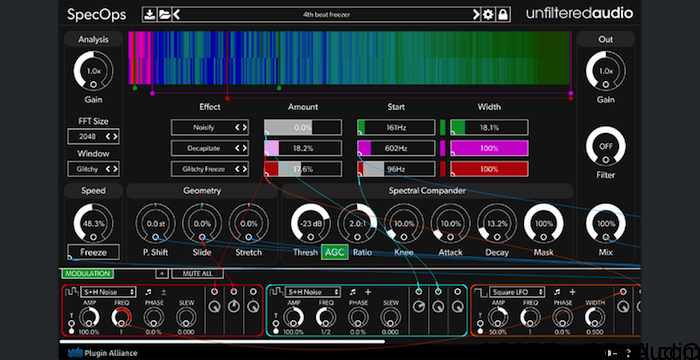Screen dimensions: 700x360
Task: Go to the previous preset arrow
Action: click(176, 14)
